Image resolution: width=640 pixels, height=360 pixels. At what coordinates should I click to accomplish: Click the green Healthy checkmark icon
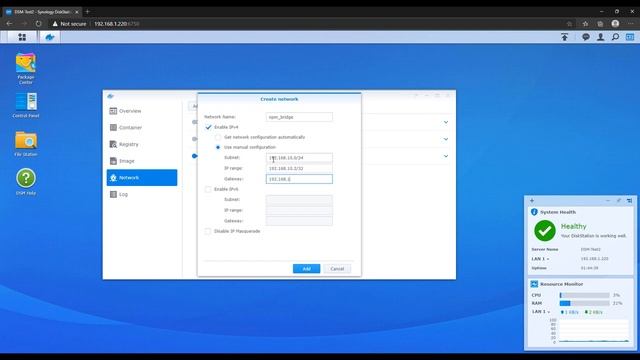coord(545,231)
